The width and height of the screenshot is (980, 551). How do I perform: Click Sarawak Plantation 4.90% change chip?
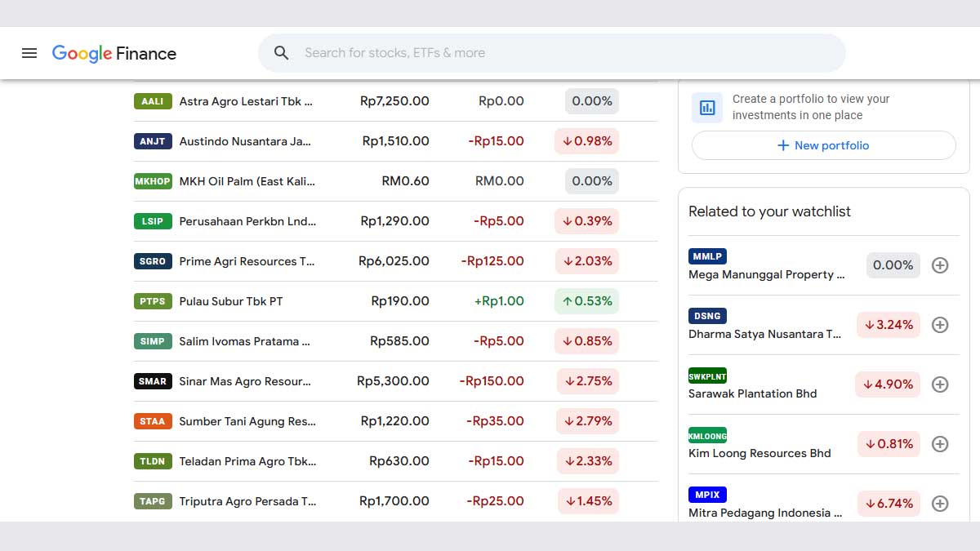pos(888,384)
